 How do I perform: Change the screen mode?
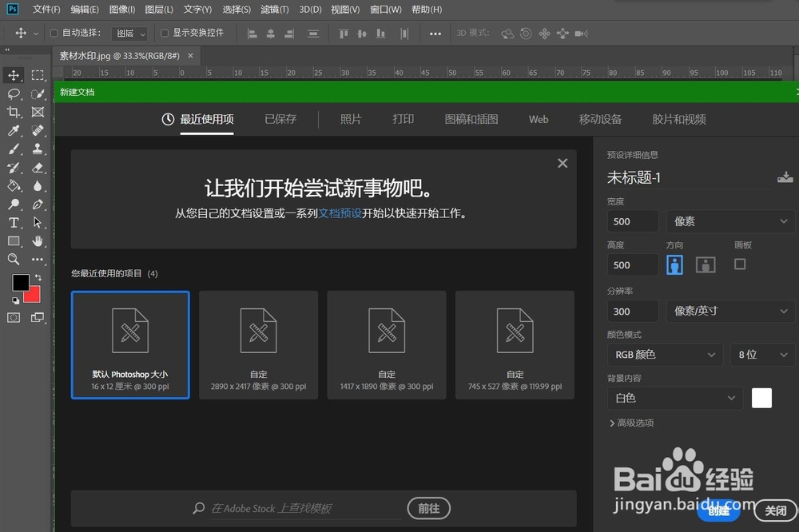pyautogui.click(x=38, y=317)
